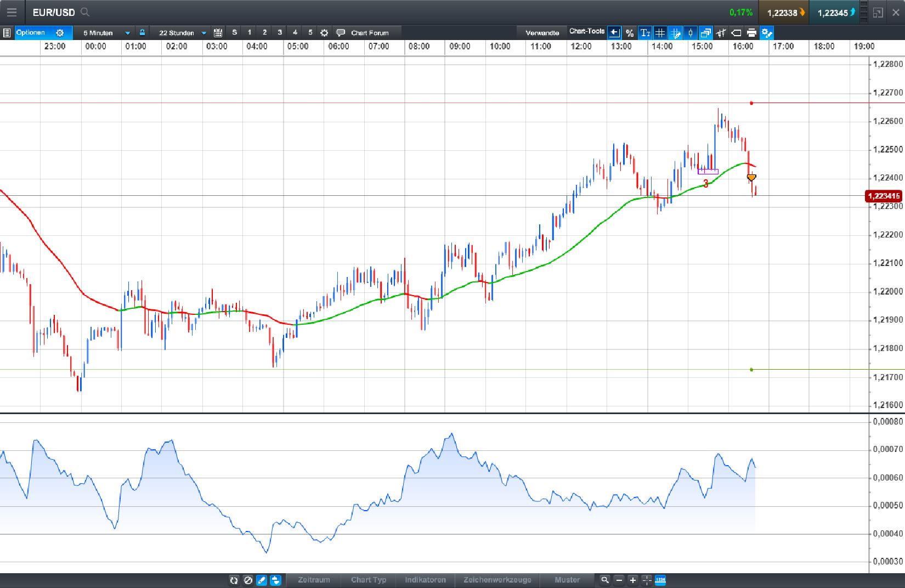Click the magnifier zoom icon in bottom toolbar
905x588 pixels.
(x=604, y=580)
